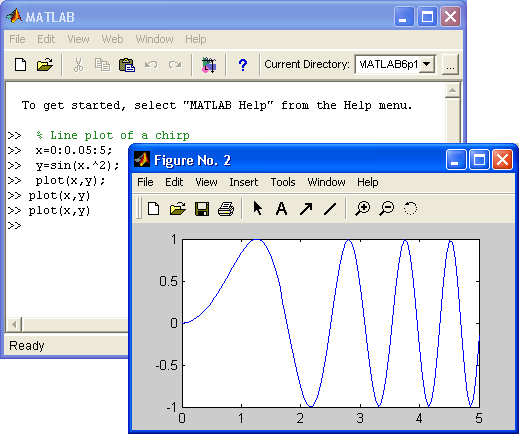The width and height of the screenshot is (519, 434).
Task: Click the 'y=sin(x.^2);' command line
Action: coord(77,165)
